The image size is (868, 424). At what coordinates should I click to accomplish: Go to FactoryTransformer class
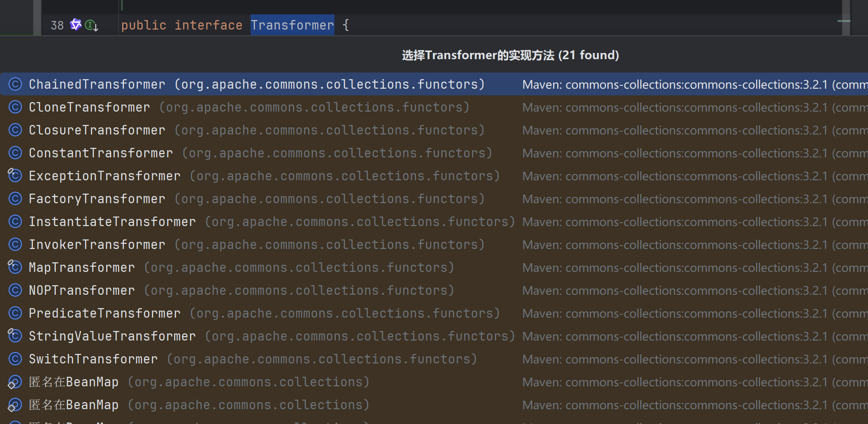(434, 199)
